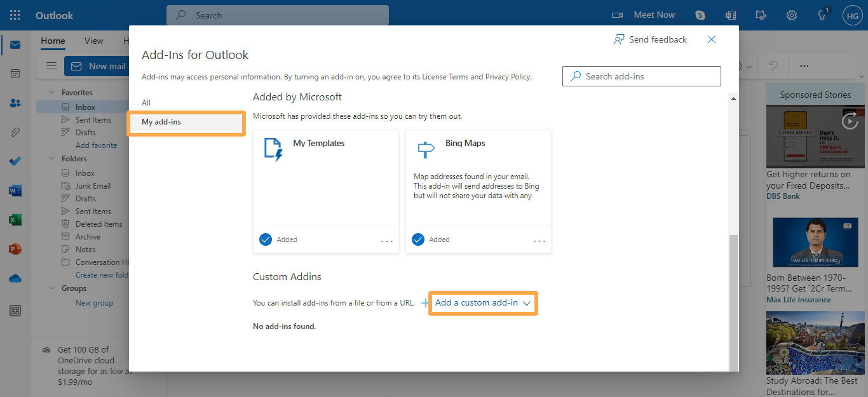Click the Undo arrow in toolbar

tap(773, 66)
